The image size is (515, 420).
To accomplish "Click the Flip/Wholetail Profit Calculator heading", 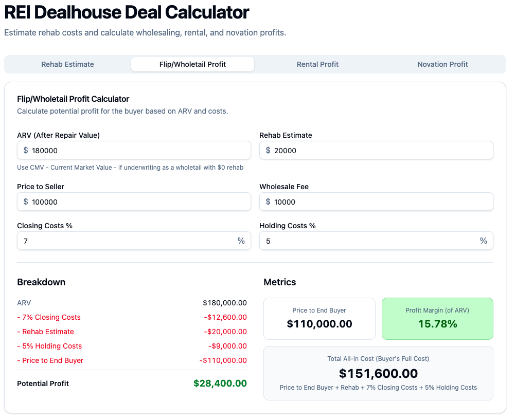I will [x=73, y=99].
